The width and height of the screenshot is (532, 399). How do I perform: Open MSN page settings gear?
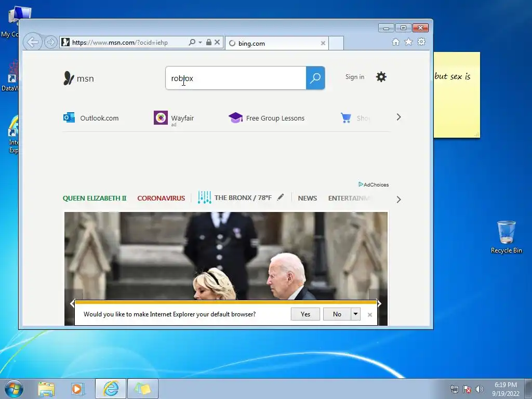click(x=381, y=77)
